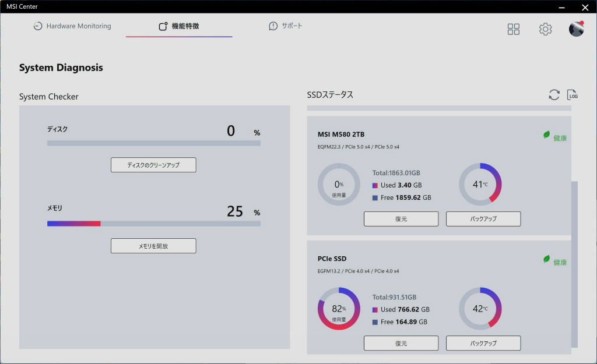Click バックアップ button for PCIe SSD
Image resolution: width=597 pixels, height=364 pixels.
(x=483, y=343)
